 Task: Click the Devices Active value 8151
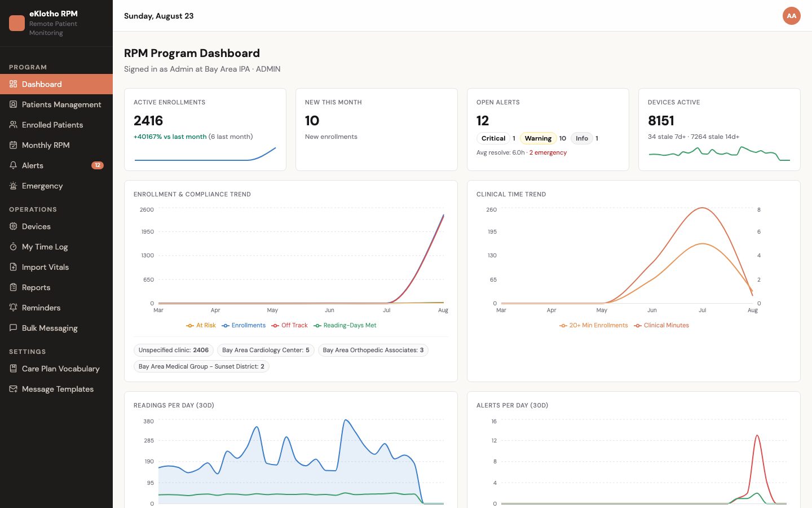click(661, 120)
